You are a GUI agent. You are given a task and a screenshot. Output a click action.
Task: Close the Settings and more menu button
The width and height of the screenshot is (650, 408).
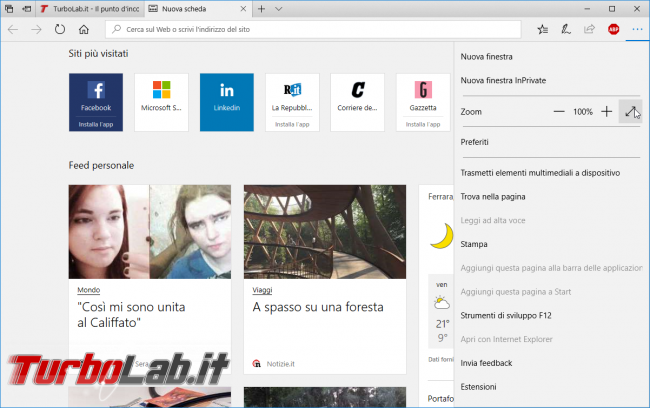point(637,29)
